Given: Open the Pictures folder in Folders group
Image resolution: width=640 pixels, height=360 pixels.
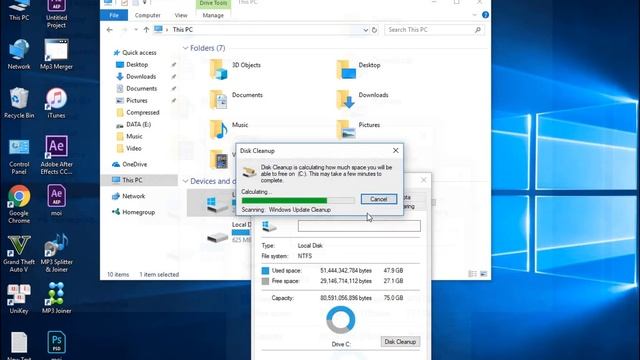Looking at the screenshot, I should click(x=358, y=129).
